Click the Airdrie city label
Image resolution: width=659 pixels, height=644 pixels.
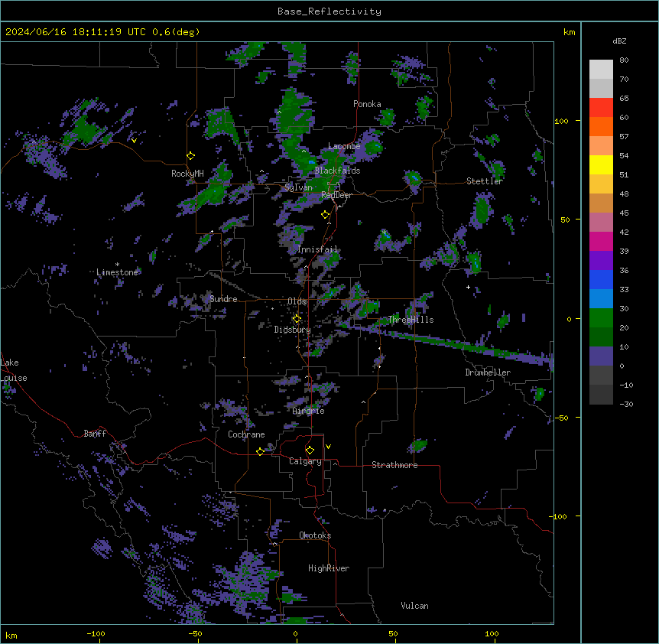pos(309,411)
